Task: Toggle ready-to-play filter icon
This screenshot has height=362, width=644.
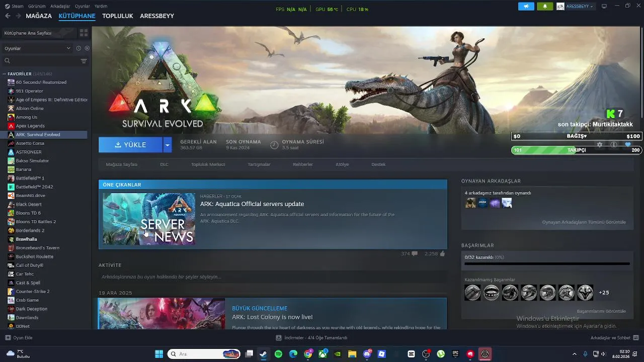Action: pyautogui.click(x=87, y=48)
